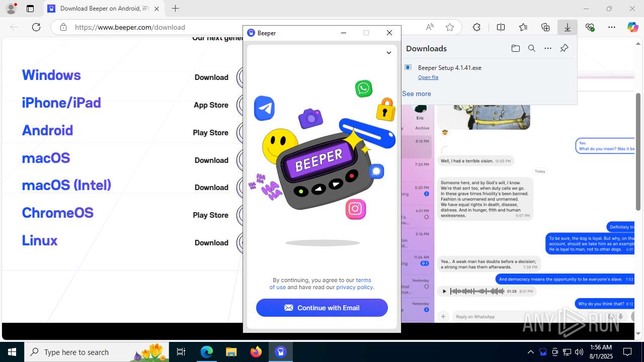Play the voice message in chat preview
Screen dimensions: 644x362
coord(444,291)
